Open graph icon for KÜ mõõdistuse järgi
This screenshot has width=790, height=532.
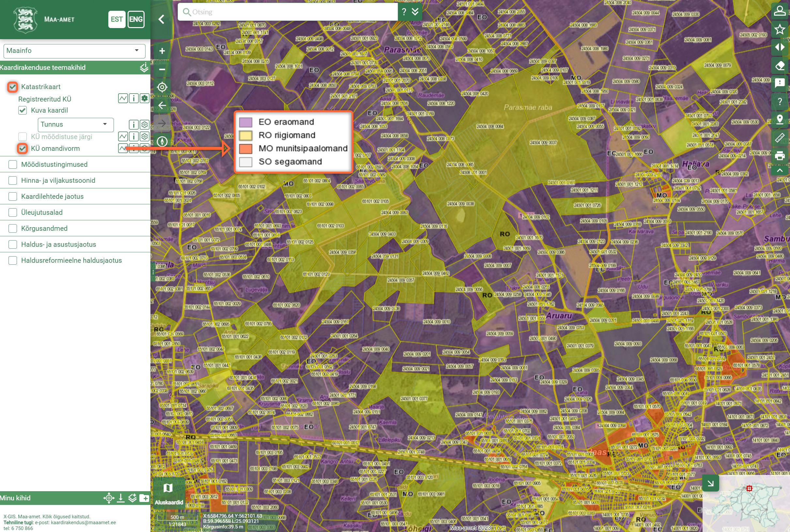(123, 136)
